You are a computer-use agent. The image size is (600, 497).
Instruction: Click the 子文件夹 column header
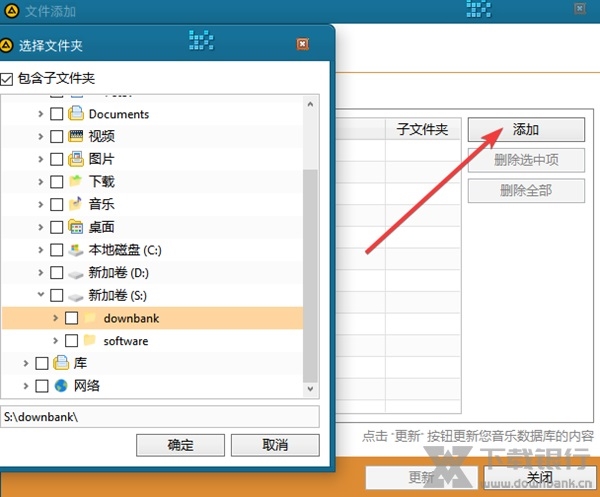(422, 129)
